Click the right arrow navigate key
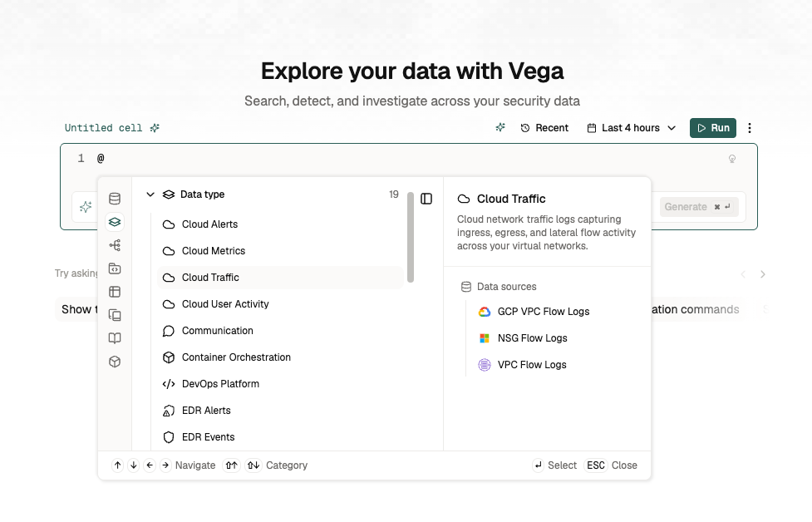 165,465
